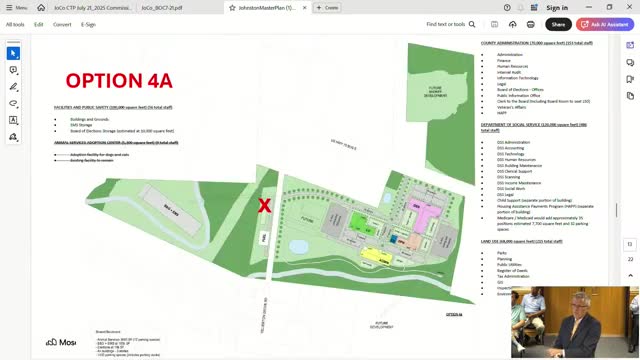Open the Convert menu item
The height and width of the screenshot is (360, 640).
[x=62, y=24]
